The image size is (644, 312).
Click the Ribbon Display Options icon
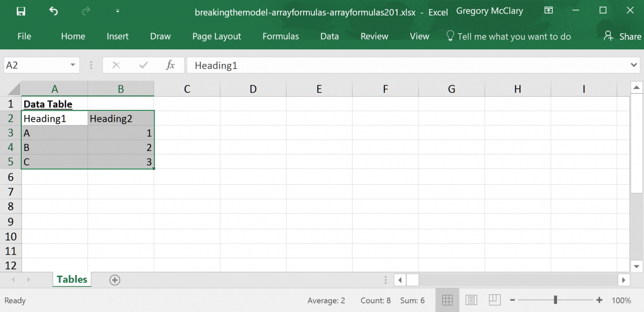tap(548, 10)
